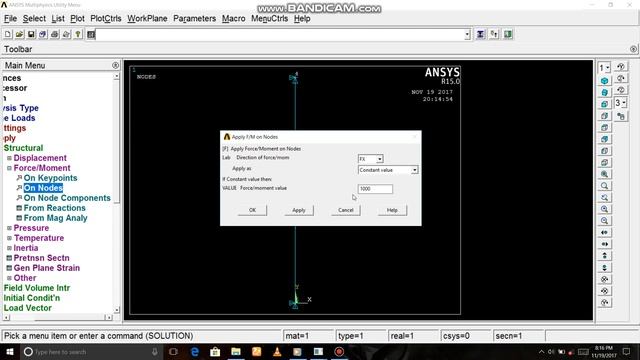Open the File menu
Image resolution: width=640 pixels, height=360 pixels.
(10, 19)
